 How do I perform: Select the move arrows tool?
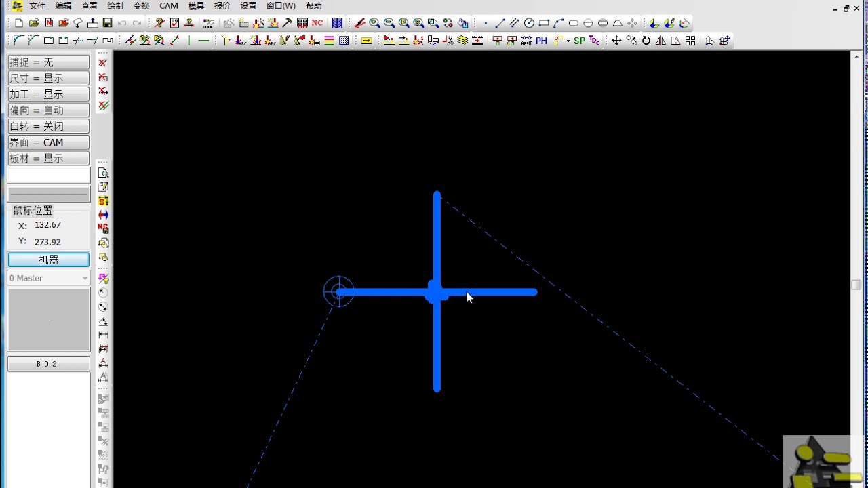tap(616, 41)
